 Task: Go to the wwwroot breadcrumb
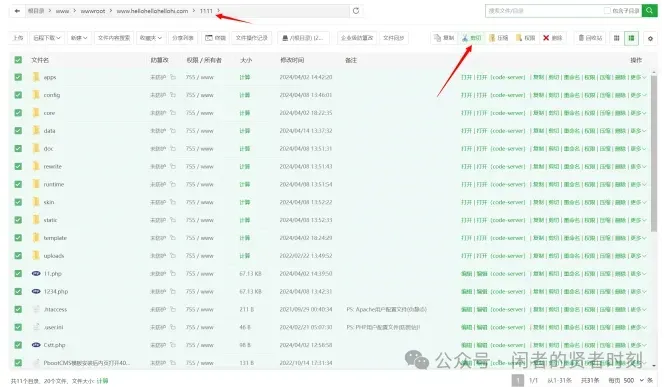93,11
